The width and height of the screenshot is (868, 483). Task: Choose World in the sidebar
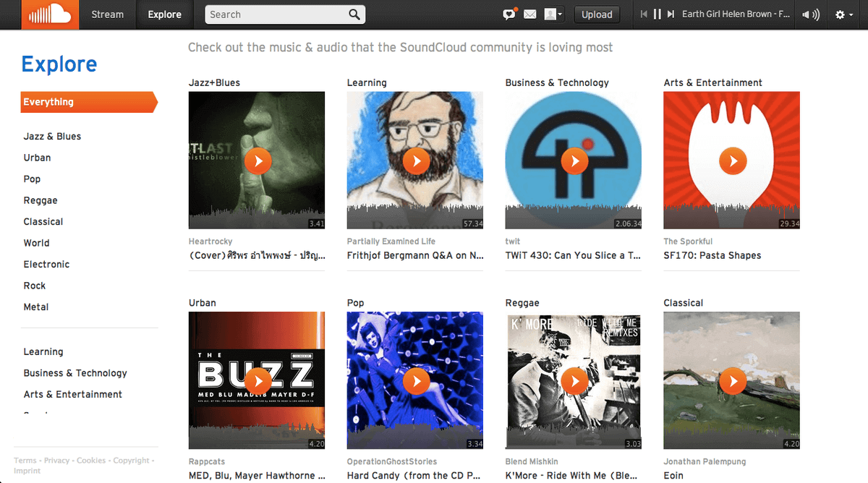click(x=37, y=243)
